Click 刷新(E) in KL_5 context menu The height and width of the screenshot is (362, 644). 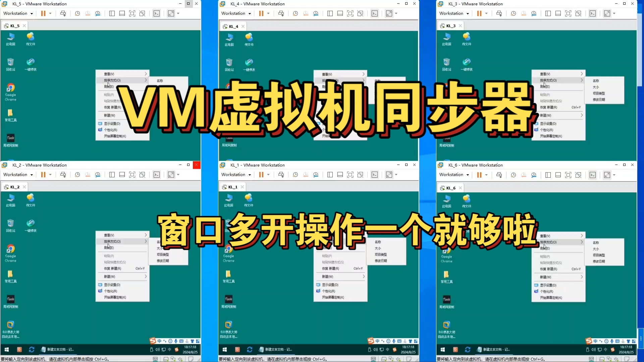(x=109, y=86)
